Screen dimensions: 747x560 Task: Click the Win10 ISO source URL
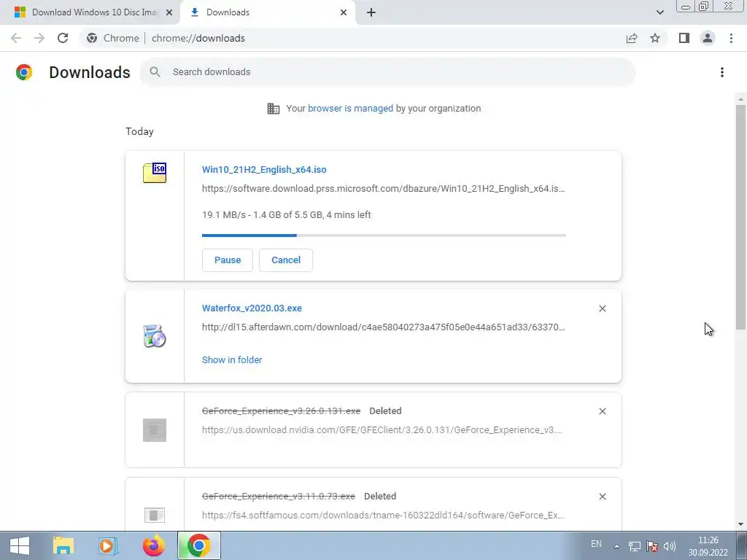click(384, 189)
